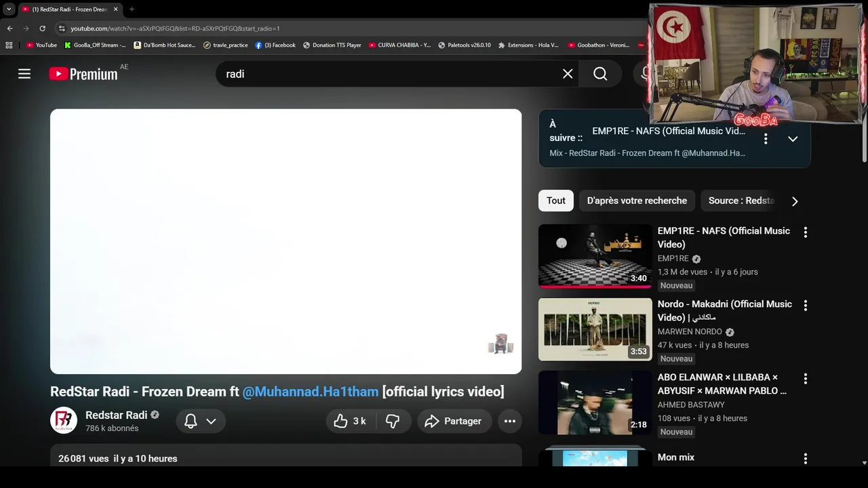This screenshot has height=488, width=868.
Task: Open travle_practice bookmark
Action: (226, 45)
